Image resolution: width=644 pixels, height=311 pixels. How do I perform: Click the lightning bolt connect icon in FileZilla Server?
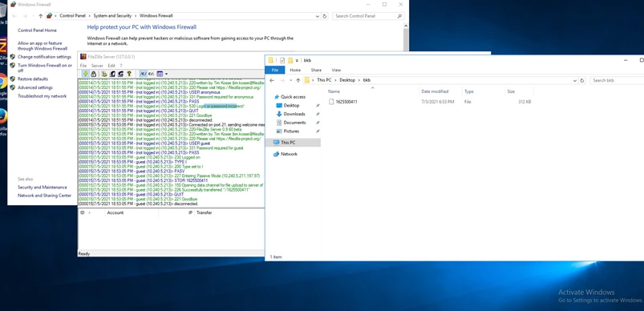86,74
